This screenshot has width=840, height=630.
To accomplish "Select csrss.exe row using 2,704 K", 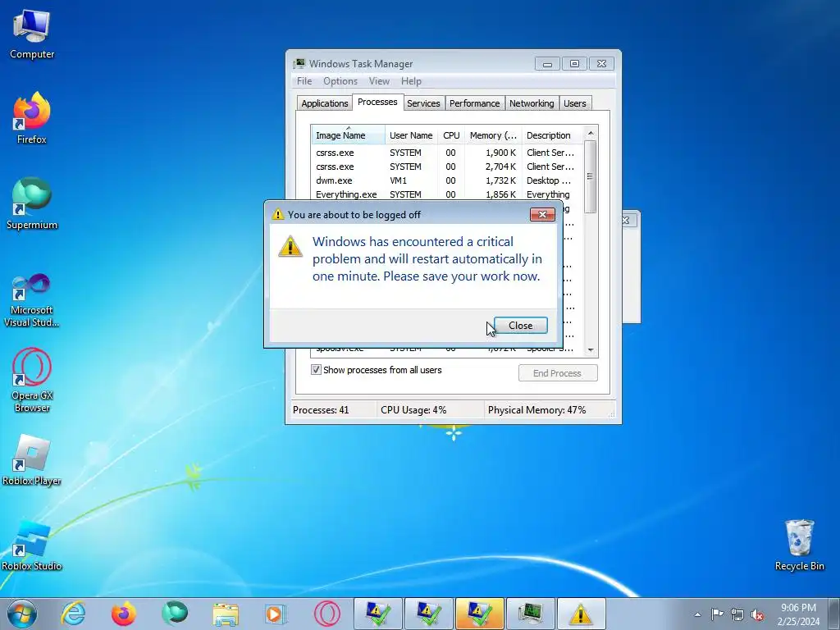I will (447, 167).
